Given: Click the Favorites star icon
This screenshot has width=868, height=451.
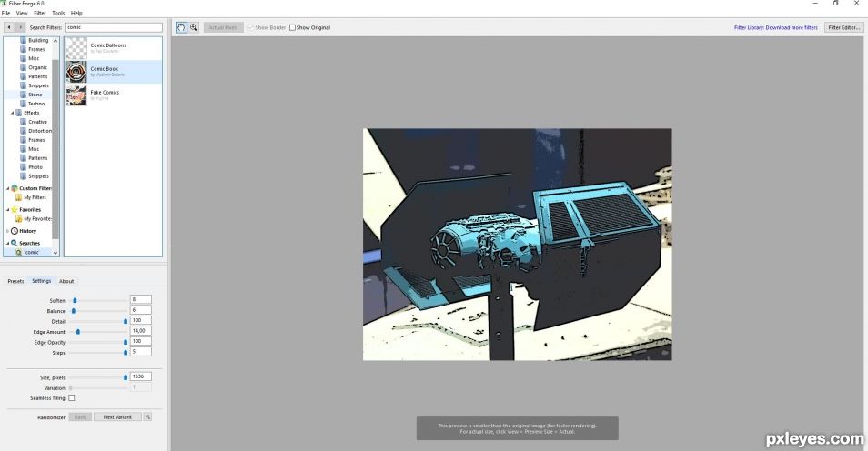Looking at the screenshot, I should pos(15,210).
